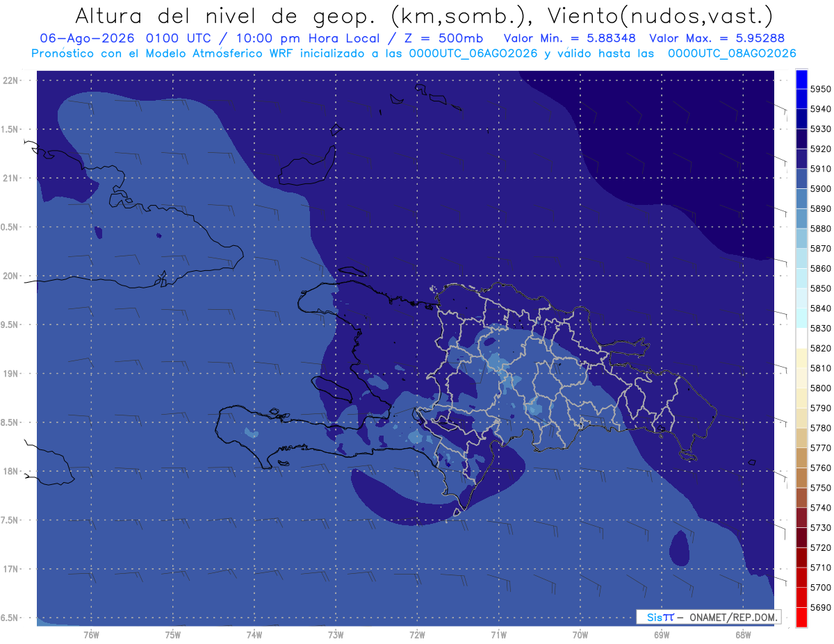Image resolution: width=834 pixels, height=644 pixels.
Task: Click the '5920' color bar label
Action: [820, 149]
